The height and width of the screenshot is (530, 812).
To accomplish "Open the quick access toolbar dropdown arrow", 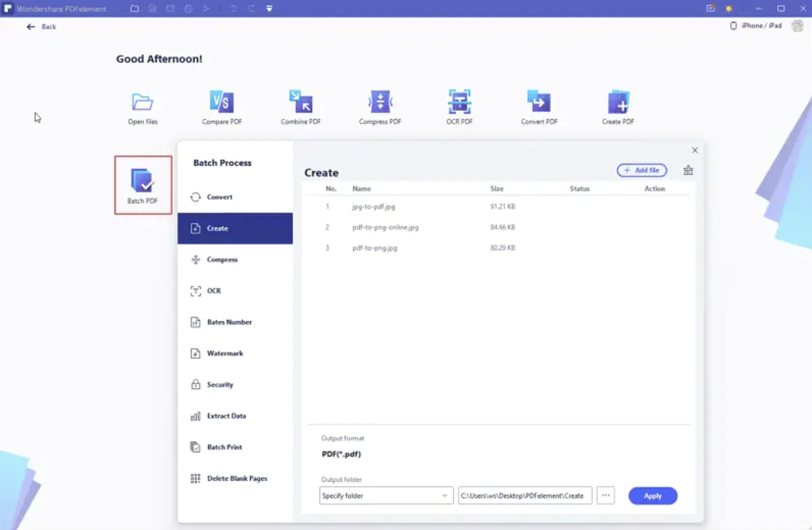I will (x=269, y=8).
